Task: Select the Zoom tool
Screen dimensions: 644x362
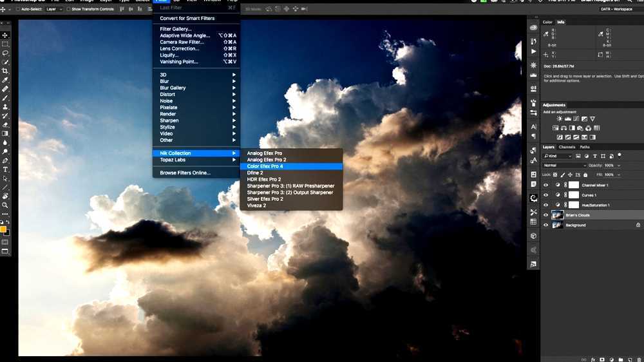Action: [5, 205]
